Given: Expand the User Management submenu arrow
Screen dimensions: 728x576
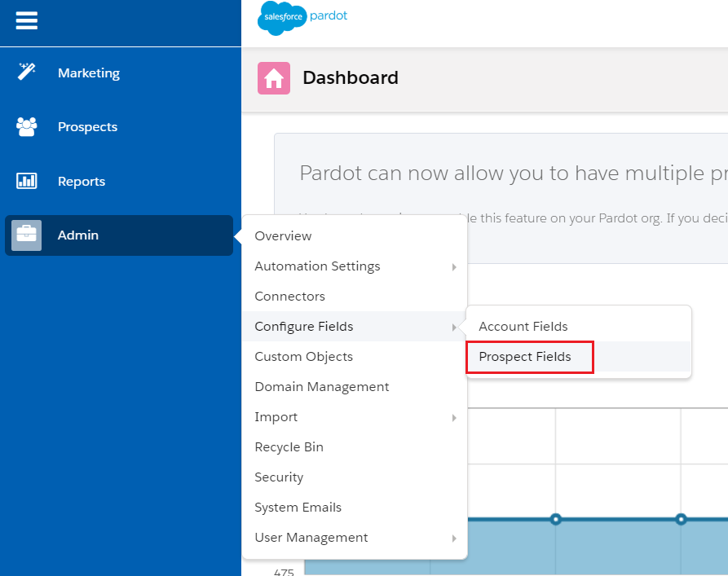Looking at the screenshot, I should coord(454,539).
